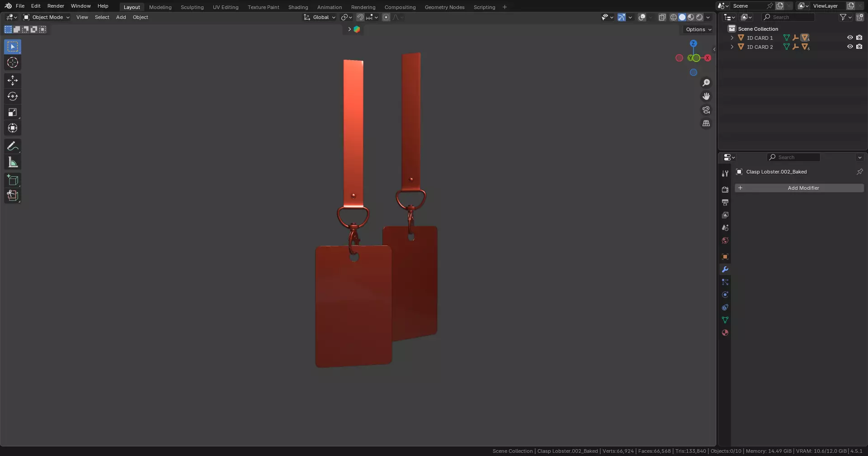Open the Material properties tab
Image resolution: width=868 pixels, height=456 pixels.
point(725,333)
